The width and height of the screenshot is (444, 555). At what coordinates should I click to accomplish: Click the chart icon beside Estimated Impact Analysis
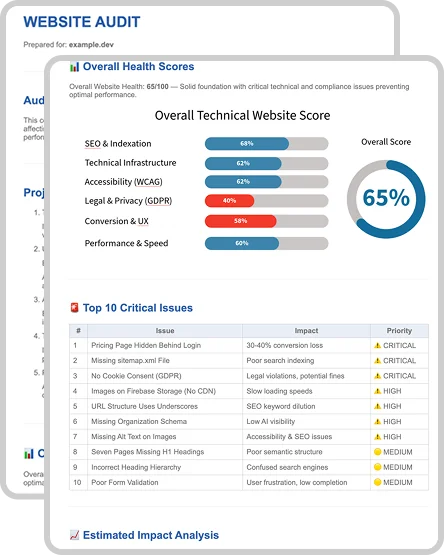pos(74,535)
